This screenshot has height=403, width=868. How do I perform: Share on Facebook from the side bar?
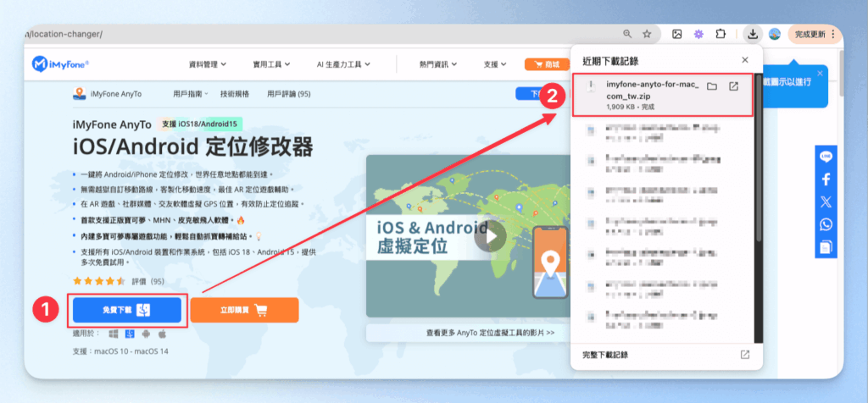826,179
